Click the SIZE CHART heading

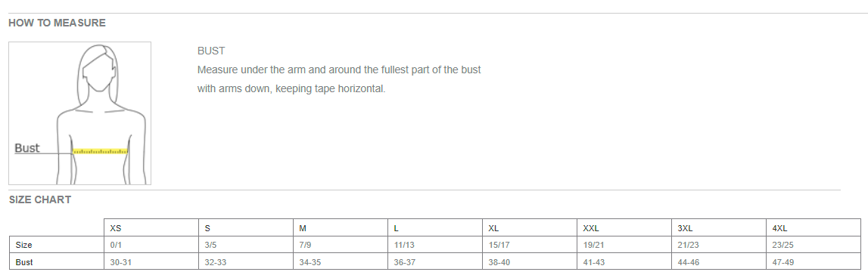[x=40, y=200]
